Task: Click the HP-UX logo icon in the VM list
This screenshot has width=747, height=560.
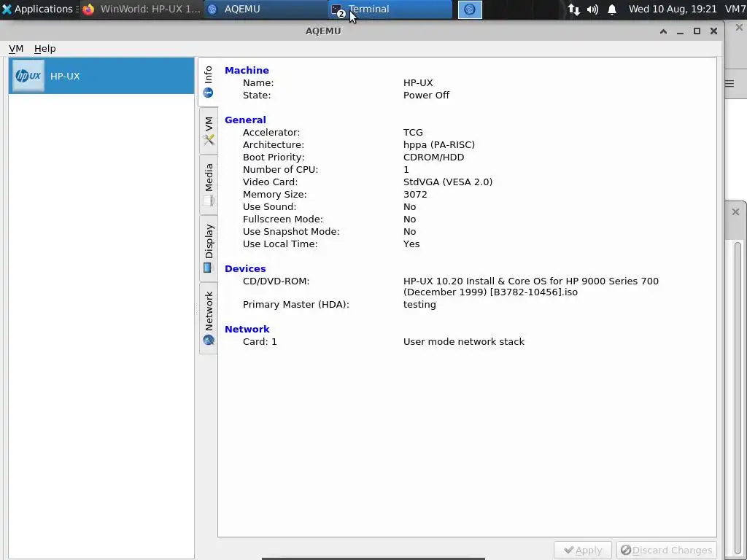Action: click(x=28, y=76)
